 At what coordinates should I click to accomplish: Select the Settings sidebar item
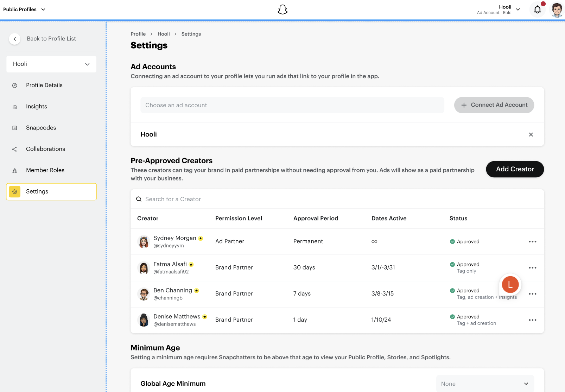(51, 192)
